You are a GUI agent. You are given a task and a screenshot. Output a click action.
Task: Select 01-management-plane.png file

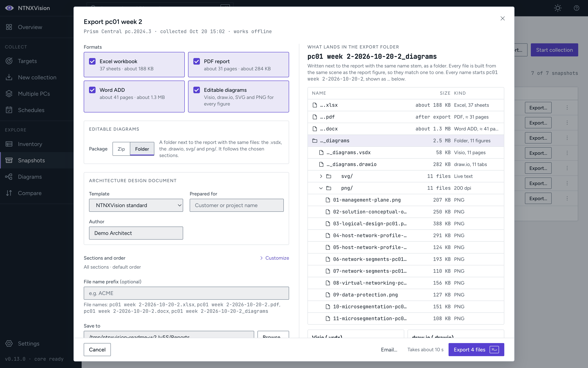click(x=405, y=200)
